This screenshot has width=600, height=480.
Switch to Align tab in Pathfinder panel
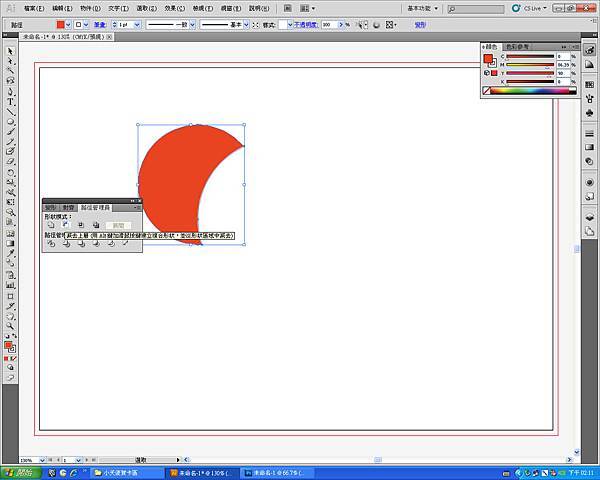click(68, 207)
